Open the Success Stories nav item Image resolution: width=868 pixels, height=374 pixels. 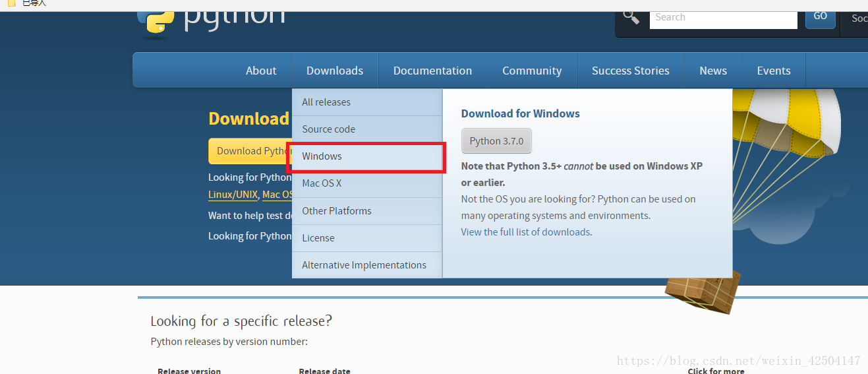[x=631, y=71]
